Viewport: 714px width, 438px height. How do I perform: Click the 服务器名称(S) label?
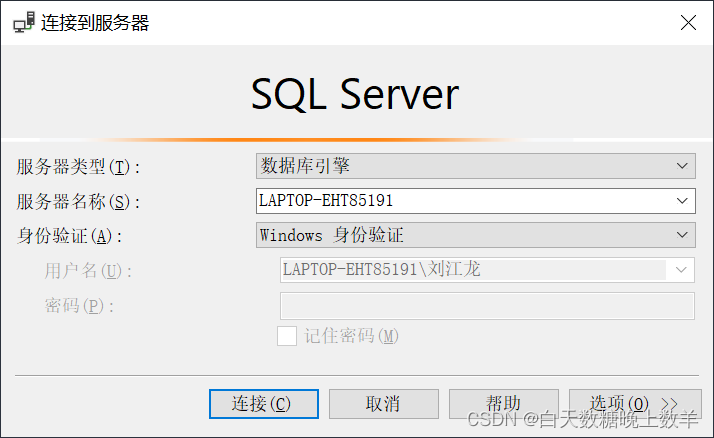(78, 201)
